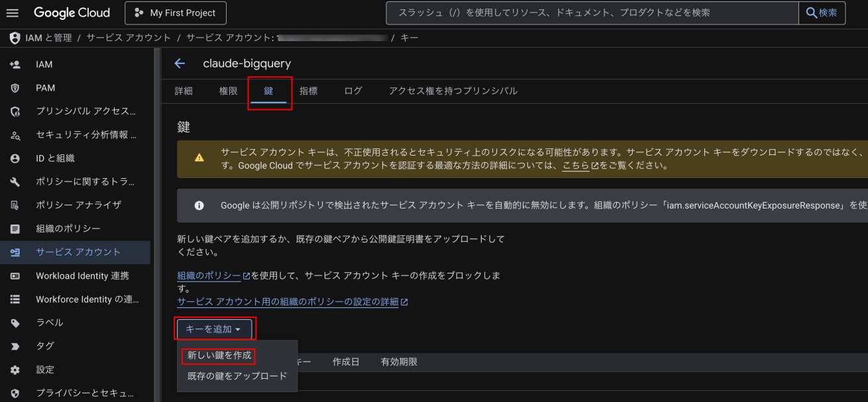Open the My First Project selector

(x=175, y=13)
